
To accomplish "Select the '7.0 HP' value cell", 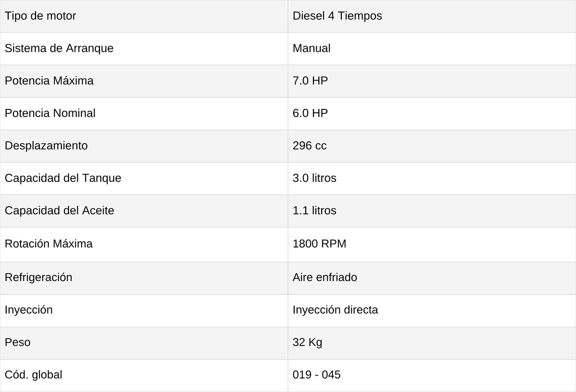I will point(432,81).
